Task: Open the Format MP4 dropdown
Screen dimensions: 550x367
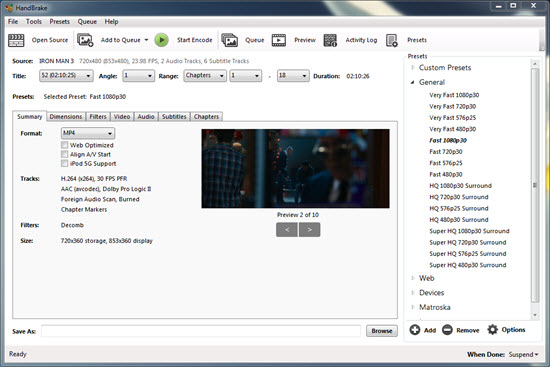Action: [x=88, y=133]
